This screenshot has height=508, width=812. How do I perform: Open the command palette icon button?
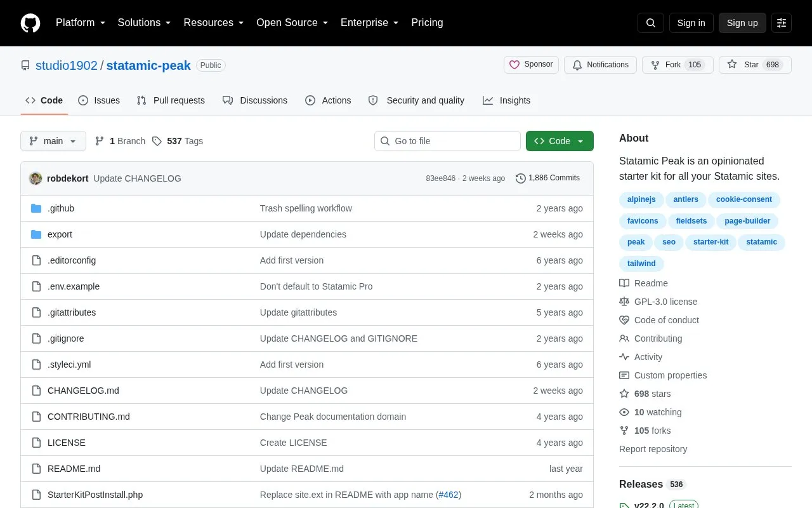782,23
